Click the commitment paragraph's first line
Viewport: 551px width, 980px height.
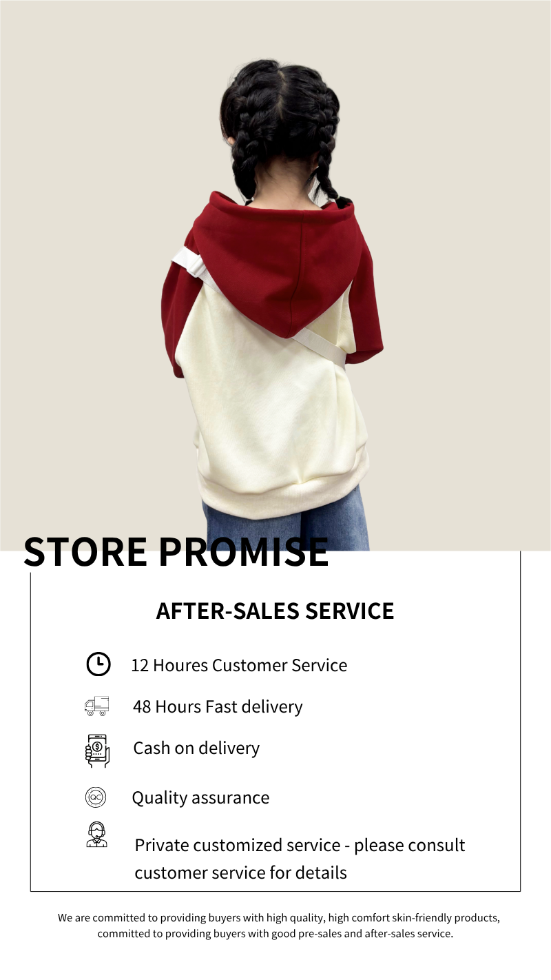pos(278,918)
